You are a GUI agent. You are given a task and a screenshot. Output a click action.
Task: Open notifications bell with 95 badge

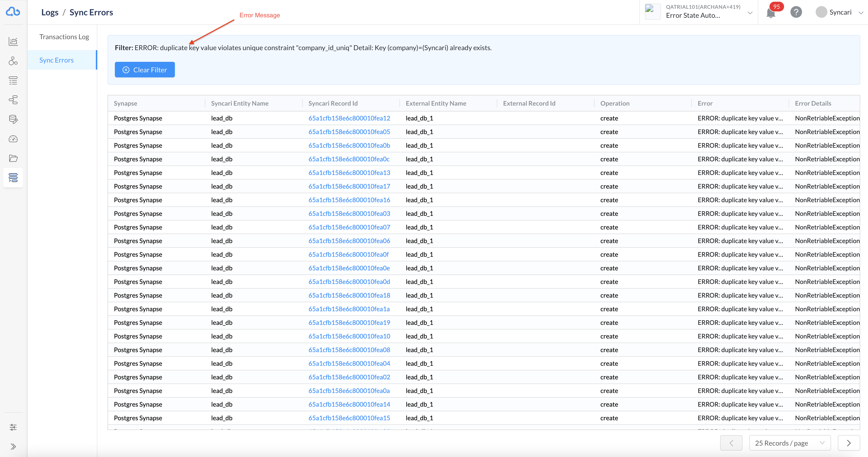point(771,13)
